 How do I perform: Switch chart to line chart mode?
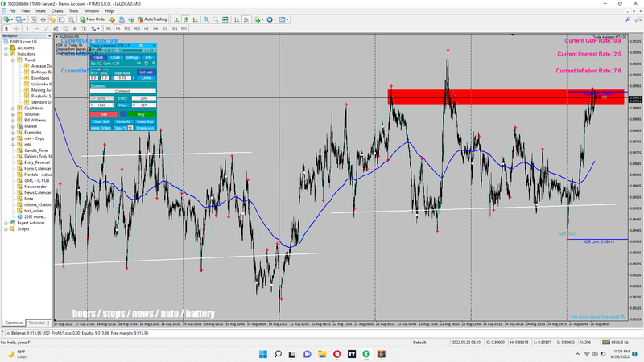pyautogui.click(x=195, y=19)
